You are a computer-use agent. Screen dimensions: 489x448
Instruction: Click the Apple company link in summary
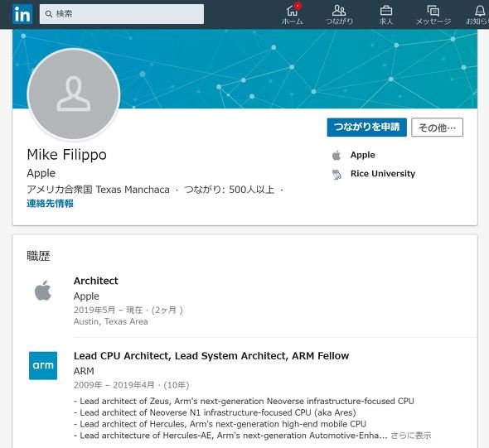[x=363, y=155]
